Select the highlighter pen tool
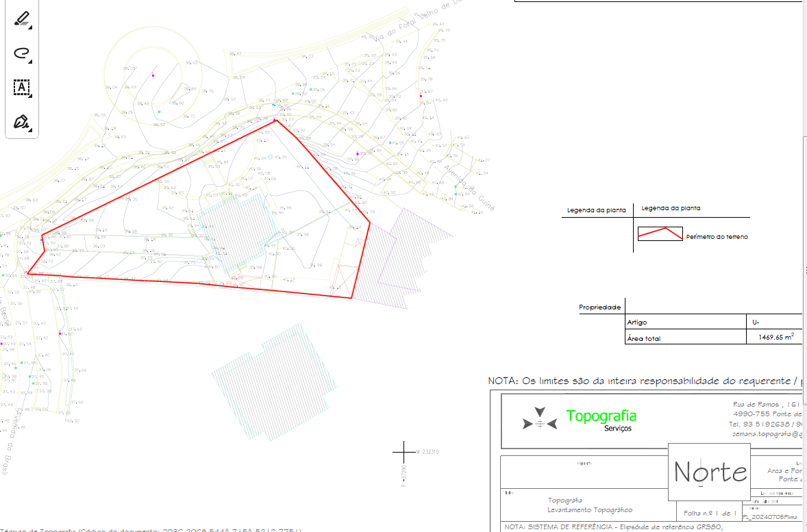This screenshot has width=807, height=532. click(21, 18)
